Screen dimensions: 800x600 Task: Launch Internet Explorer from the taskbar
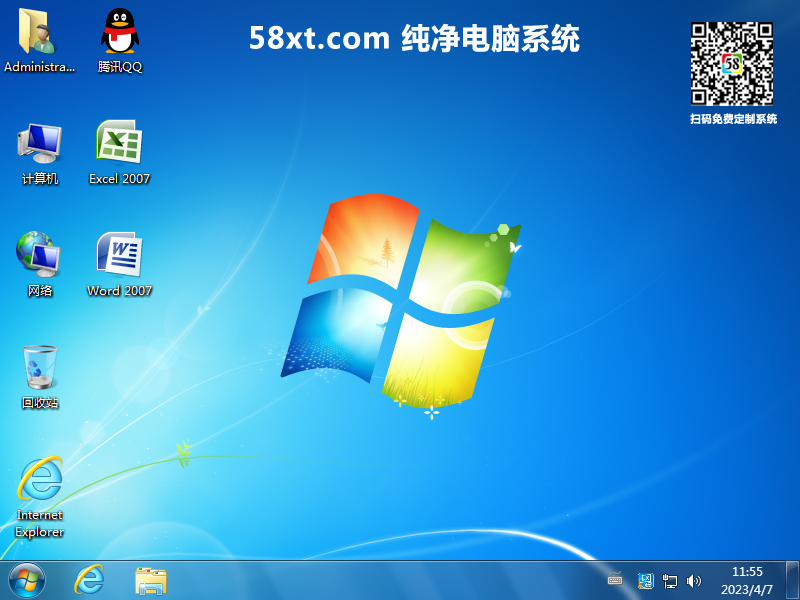tap(89, 580)
